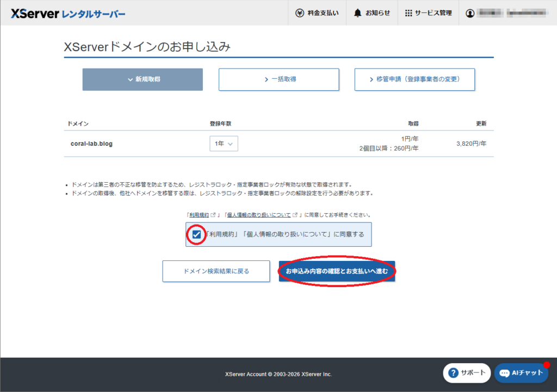Open the 移管申請（登録事業者の変更） tab
557x392 pixels.
click(414, 79)
